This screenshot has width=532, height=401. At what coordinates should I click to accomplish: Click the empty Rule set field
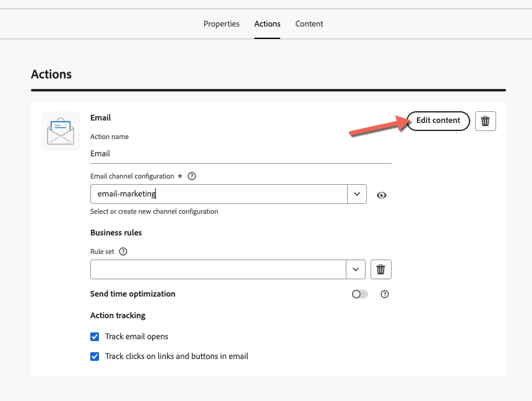tap(218, 269)
